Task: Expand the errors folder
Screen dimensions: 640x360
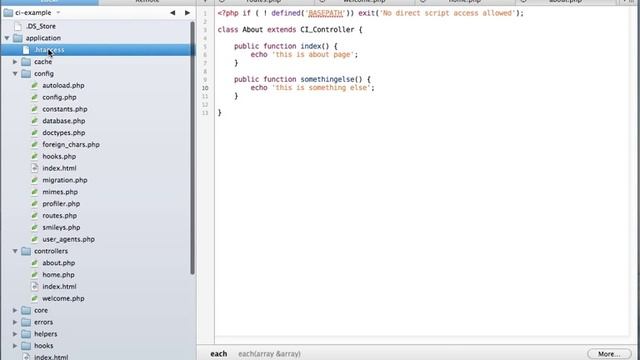Action: [x=15, y=322]
